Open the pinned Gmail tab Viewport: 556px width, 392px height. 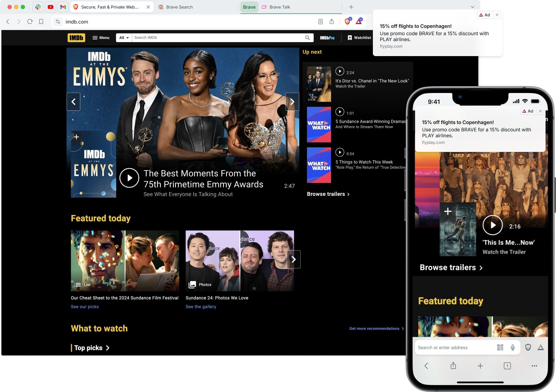[x=63, y=7]
